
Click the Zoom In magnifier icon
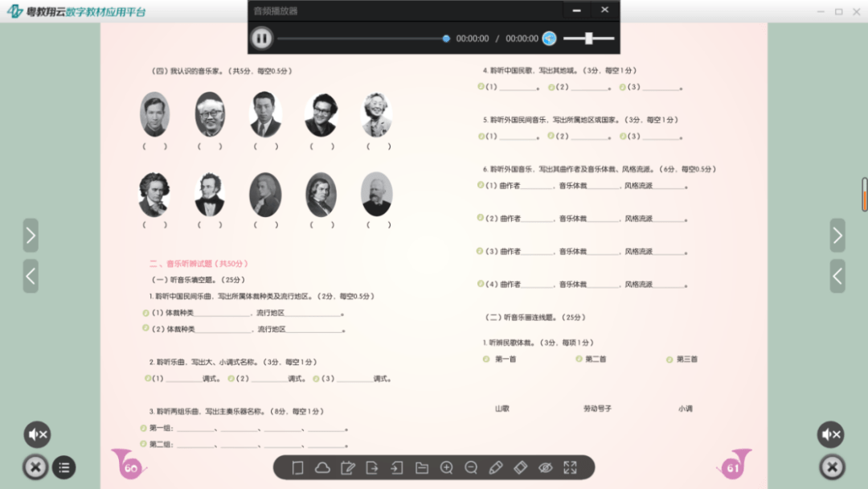pos(446,467)
